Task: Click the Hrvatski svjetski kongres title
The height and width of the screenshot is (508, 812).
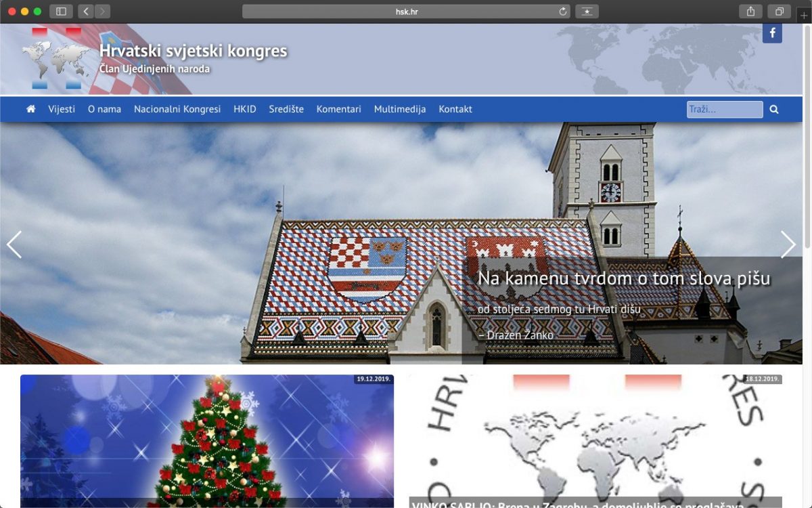Action: (x=193, y=51)
